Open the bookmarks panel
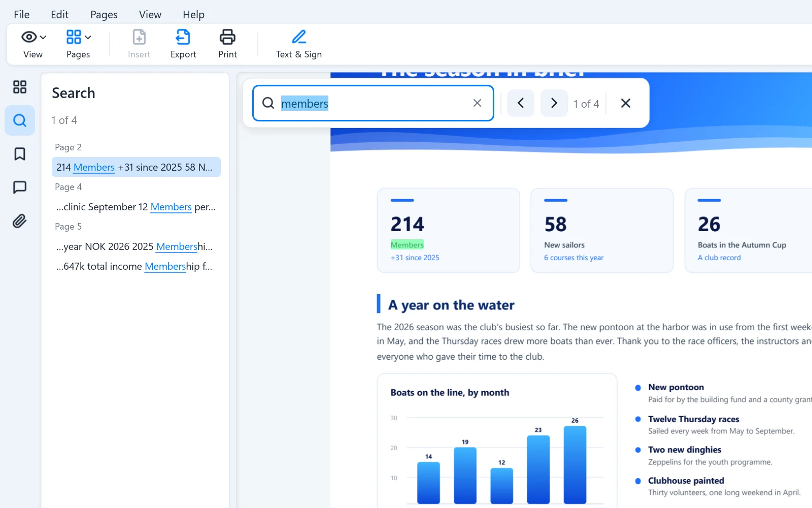 (x=20, y=154)
